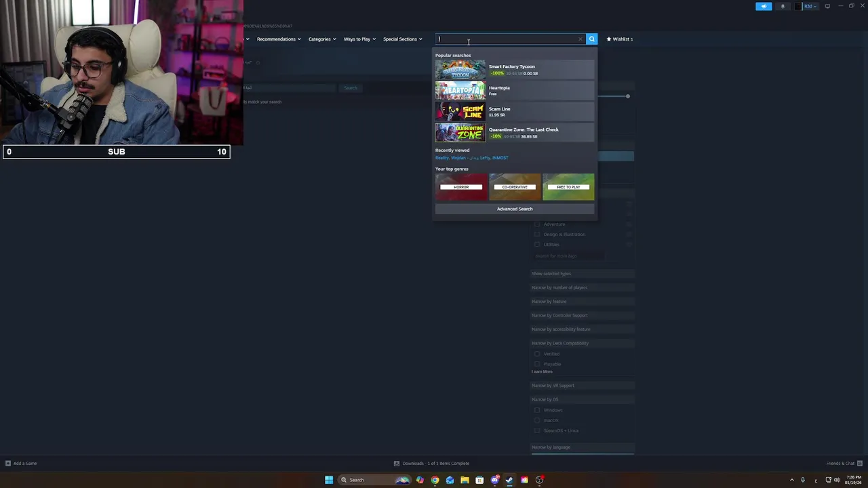Screen dimensions: 868x488
Task: Clear the store search box with X
Action: click(580, 39)
